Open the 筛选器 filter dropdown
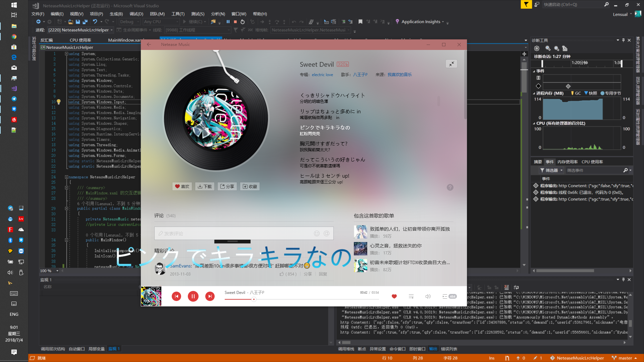 point(551,170)
